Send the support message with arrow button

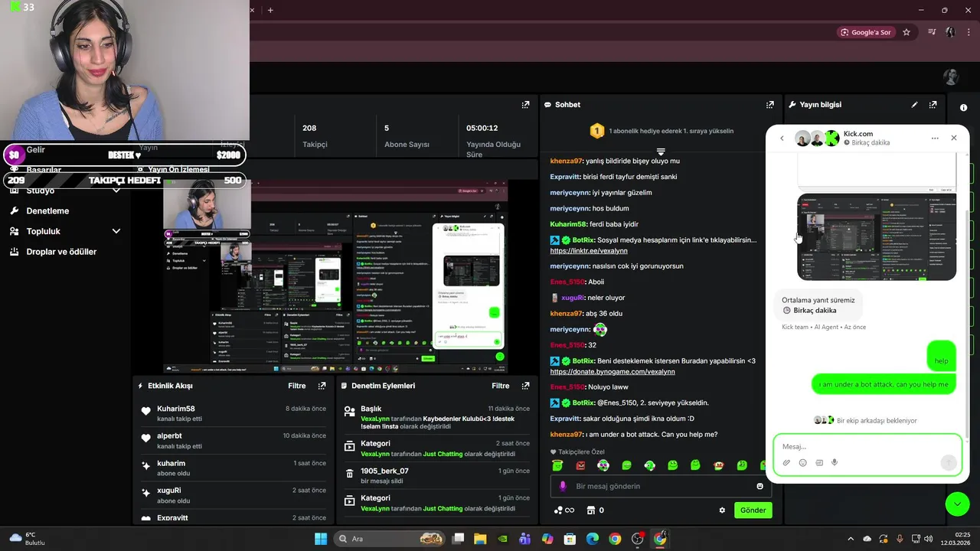(948, 462)
